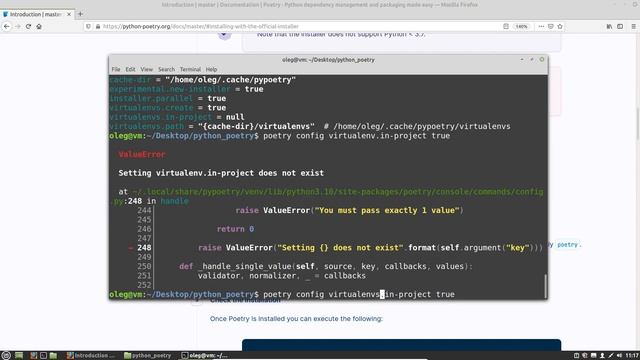This screenshot has height=360, width=640.
Task: Open a new Firefox tab
Action: click(80, 14)
